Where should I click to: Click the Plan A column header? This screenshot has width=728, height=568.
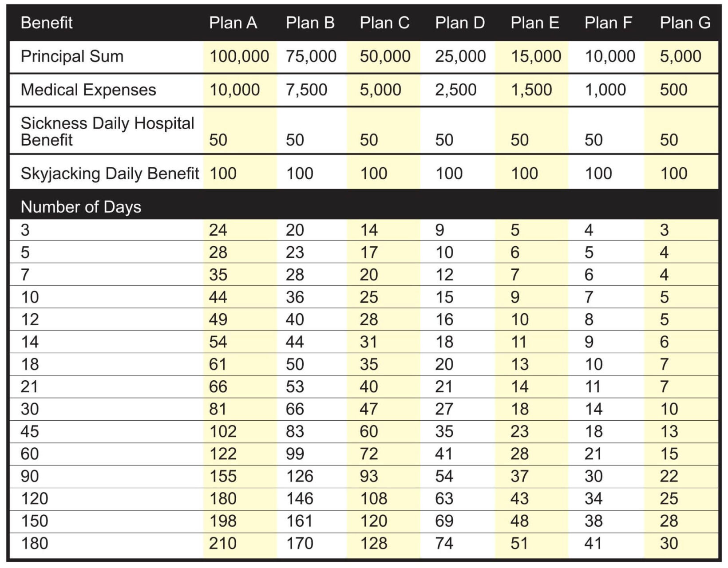pos(233,23)
